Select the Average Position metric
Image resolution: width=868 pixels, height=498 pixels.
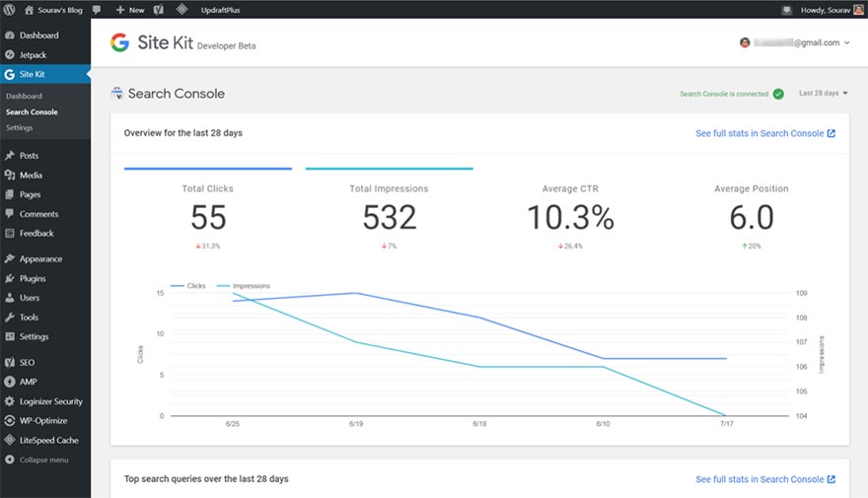click(752, 217)
